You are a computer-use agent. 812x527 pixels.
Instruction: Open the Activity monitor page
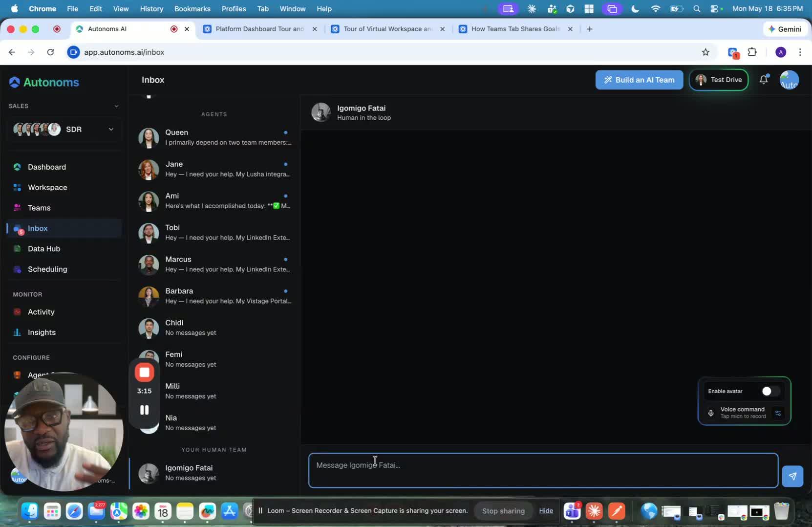41,312
